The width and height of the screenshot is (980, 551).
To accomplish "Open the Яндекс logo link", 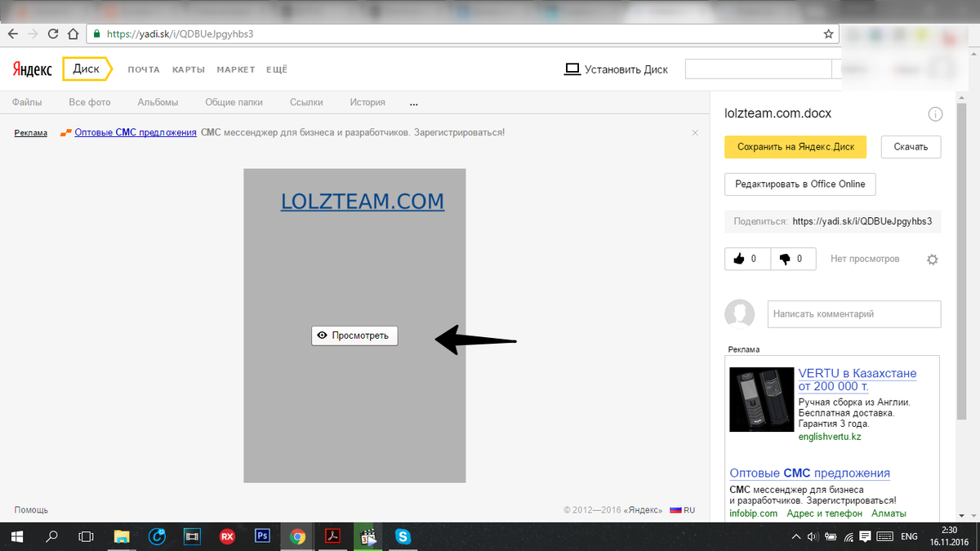I will click(32, 69).
